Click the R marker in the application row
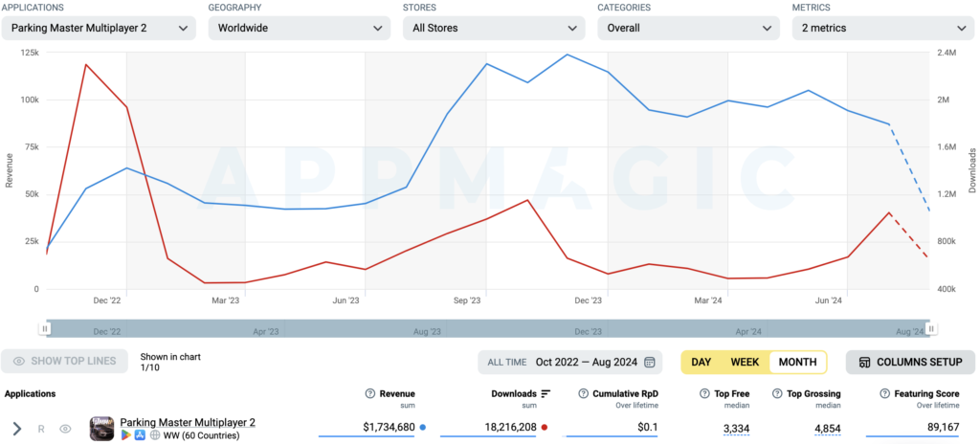This screenshot has height=444, width=980. 41,429
